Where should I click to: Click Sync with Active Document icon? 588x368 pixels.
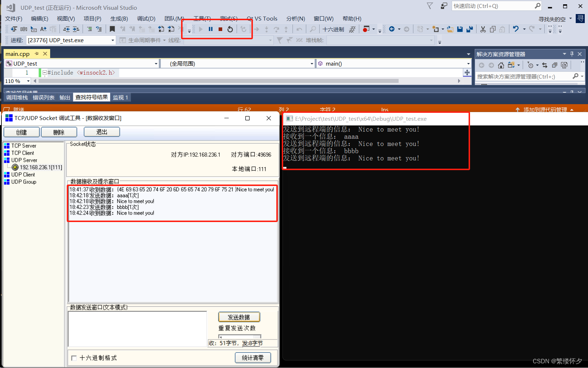pyautogui.click(x=545, y=65)
